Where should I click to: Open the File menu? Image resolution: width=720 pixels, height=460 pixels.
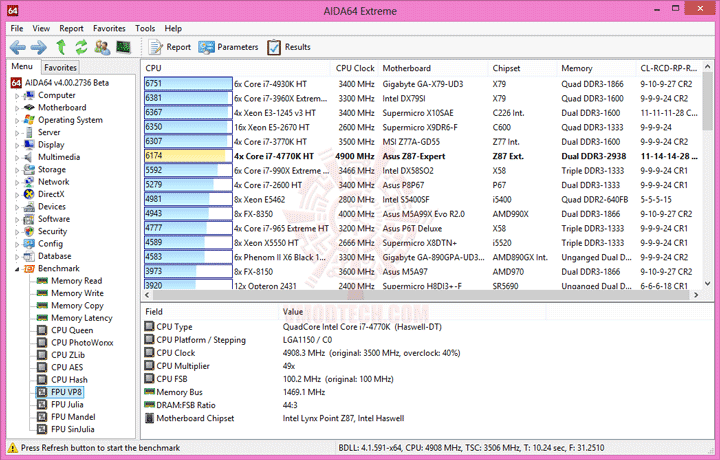tap(17, 28)
